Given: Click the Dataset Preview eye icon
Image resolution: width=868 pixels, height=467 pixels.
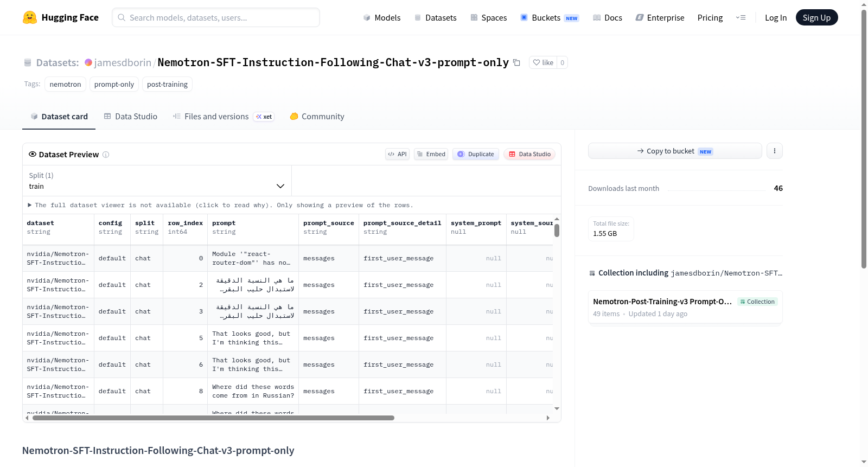Looking at the screenshot, I should [33, 155].
